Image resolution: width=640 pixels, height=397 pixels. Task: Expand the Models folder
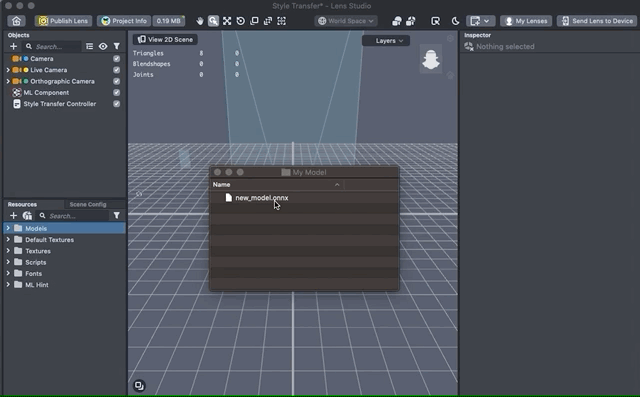(x=8, y=228)
